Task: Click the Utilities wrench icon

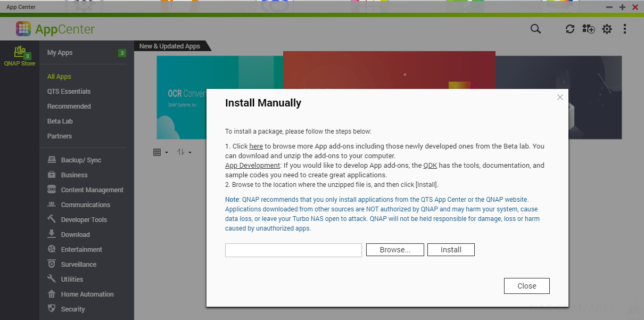Action: tap(52, 279)
